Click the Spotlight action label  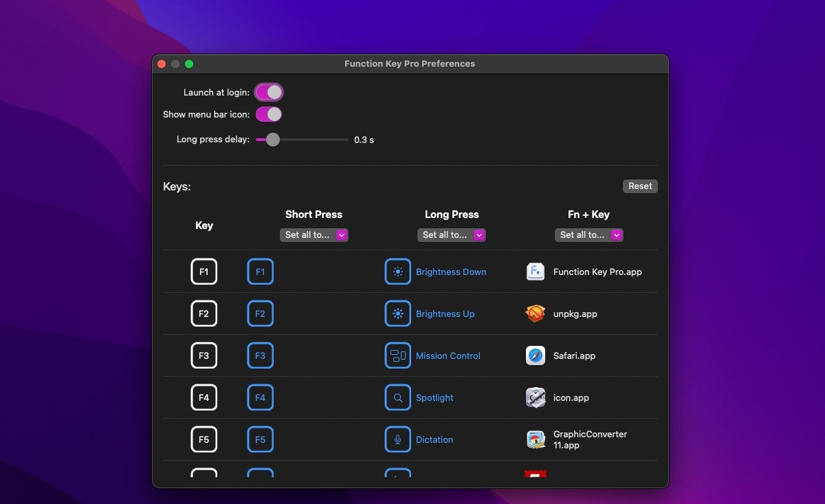[434, 397]
